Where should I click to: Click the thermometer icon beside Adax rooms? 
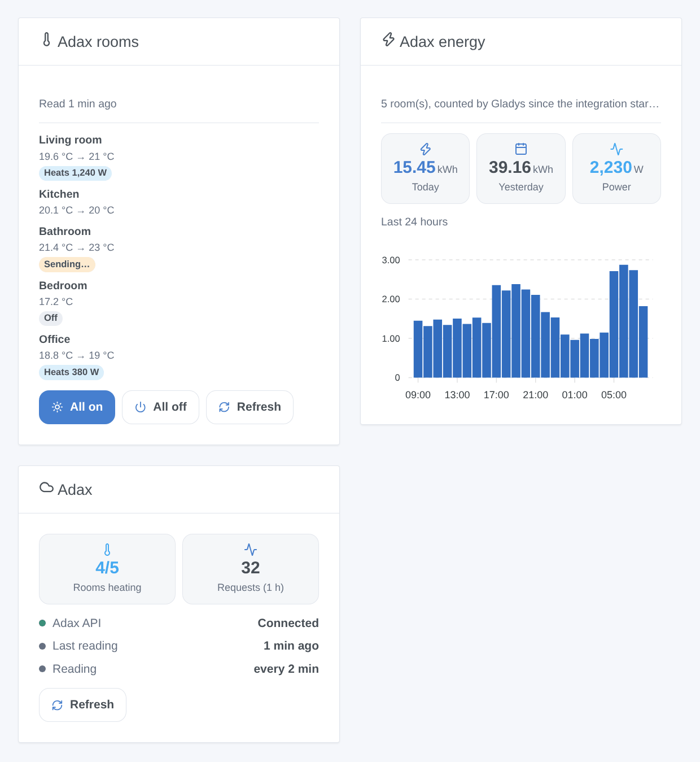click(46, 40)
